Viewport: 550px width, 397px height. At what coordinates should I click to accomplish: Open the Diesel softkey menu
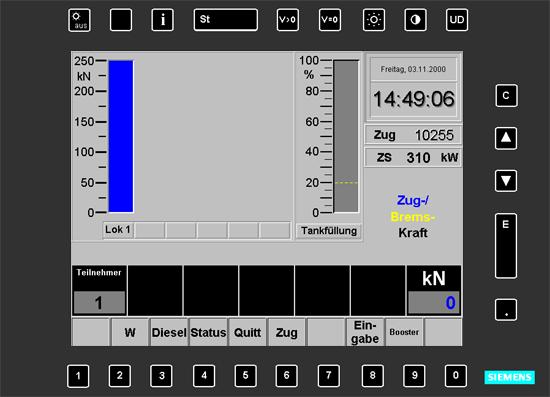(x=169, y=332)
